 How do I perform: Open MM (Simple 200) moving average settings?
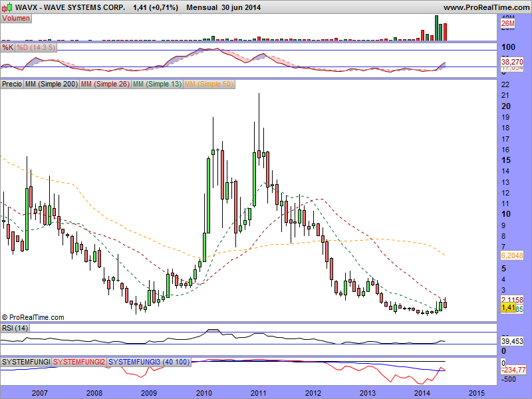[x=51, y=84]
